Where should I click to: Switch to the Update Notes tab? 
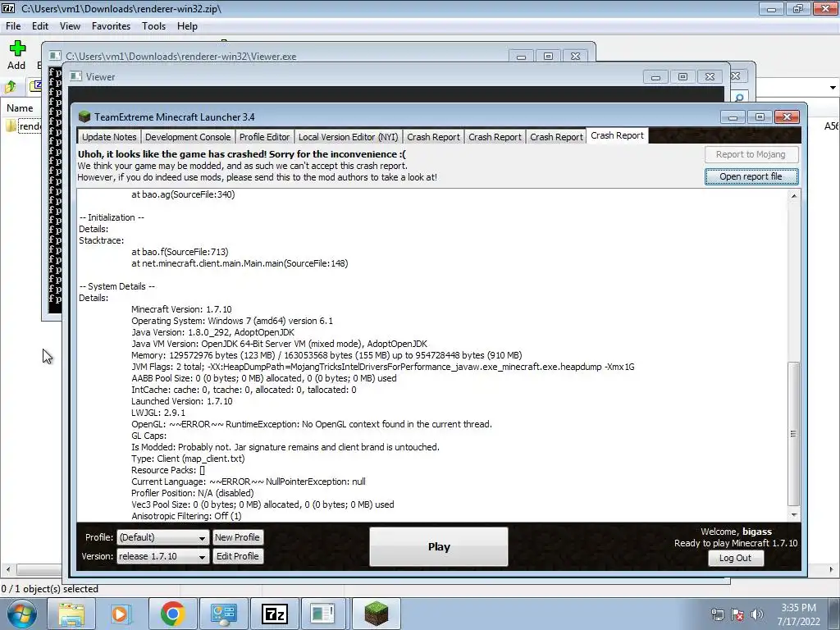[x=109, y=137]
